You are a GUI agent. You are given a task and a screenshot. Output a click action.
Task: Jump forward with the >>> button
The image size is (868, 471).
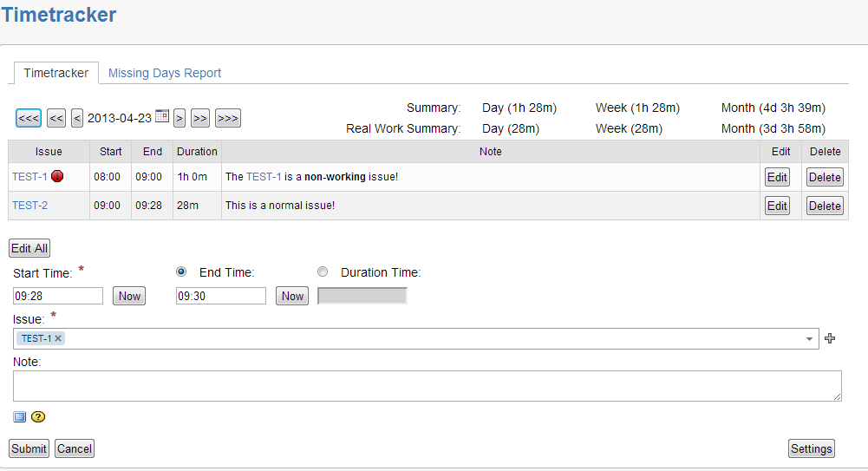coord(227,118)
